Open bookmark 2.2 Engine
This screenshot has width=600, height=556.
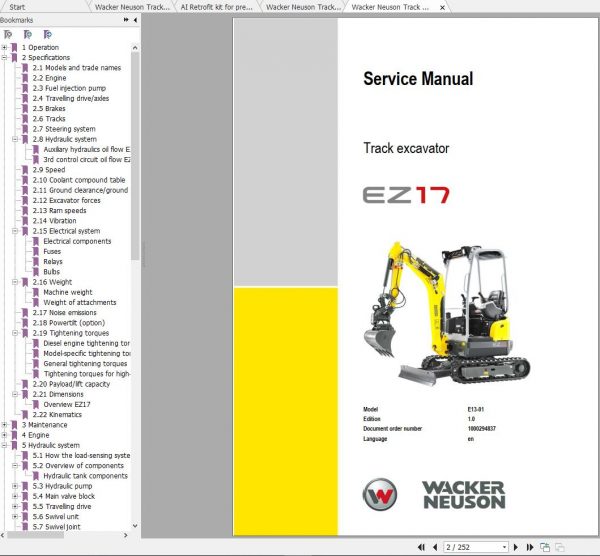coord(49,78)
